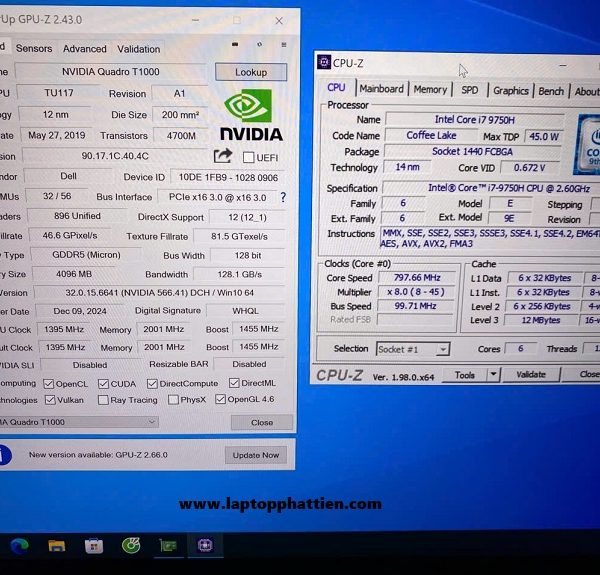Click the Memory Type field GDDR5 (Micron)
This screenshot has height=575, width=600.
pyautogui.click(x=86, y=255)
